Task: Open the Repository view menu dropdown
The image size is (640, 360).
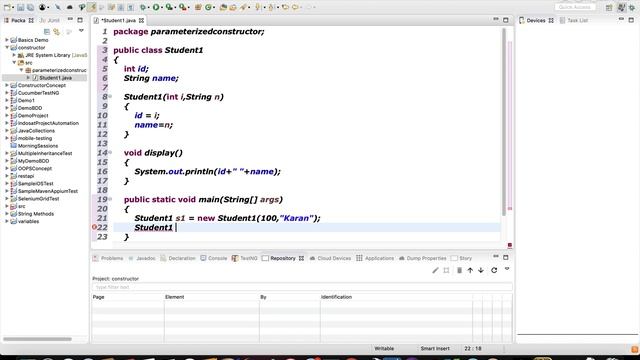Action: click(507, 269)
